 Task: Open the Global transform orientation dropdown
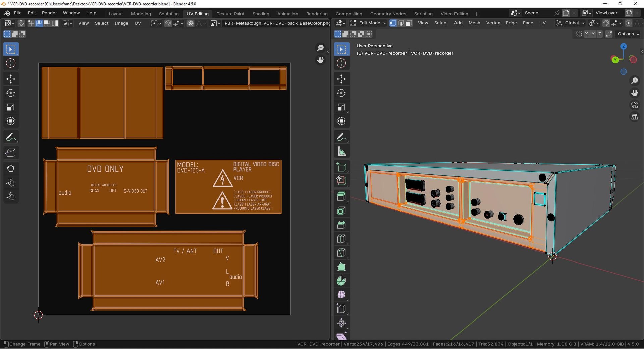click(x=570, y=23)
